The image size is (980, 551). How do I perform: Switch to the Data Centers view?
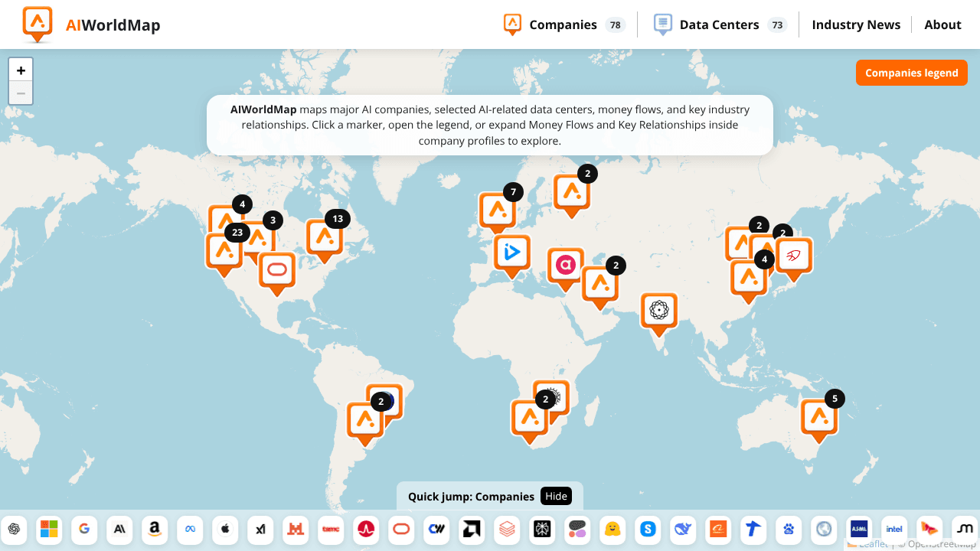coord(720,24)
